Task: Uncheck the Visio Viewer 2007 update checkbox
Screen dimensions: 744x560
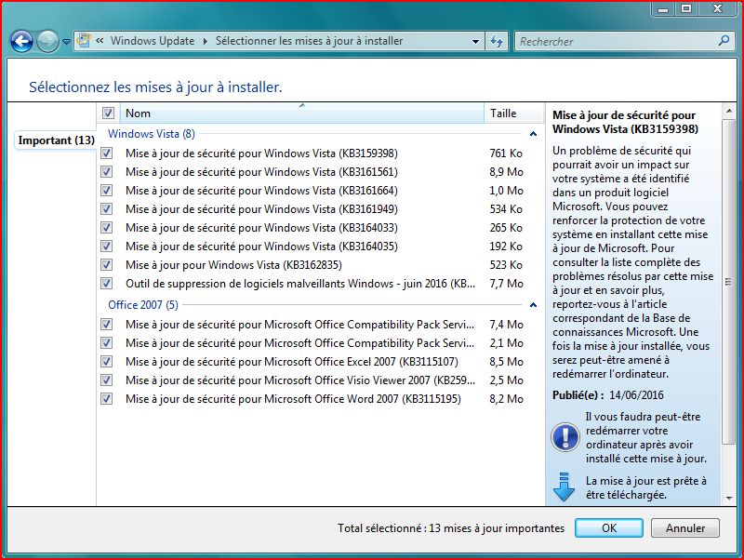Action: pos(107,380)
